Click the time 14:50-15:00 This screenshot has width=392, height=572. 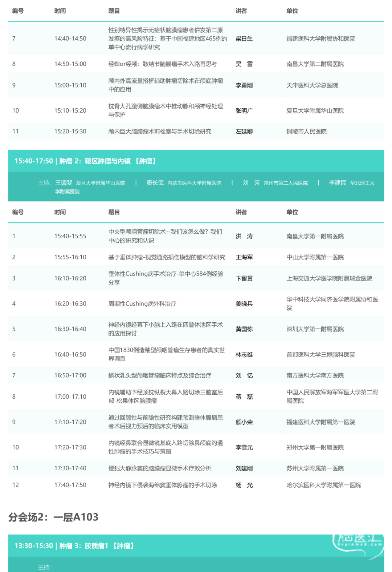click(70, 64)
